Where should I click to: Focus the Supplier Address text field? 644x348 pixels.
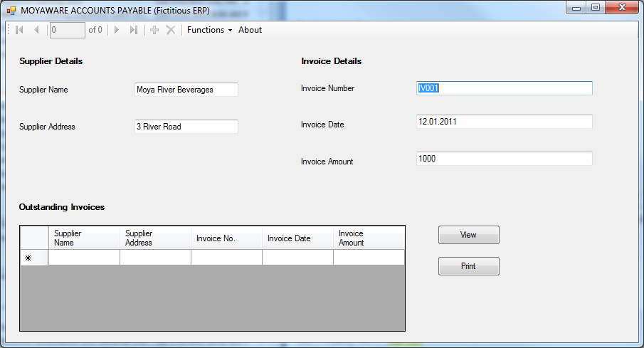click(186, 127)
